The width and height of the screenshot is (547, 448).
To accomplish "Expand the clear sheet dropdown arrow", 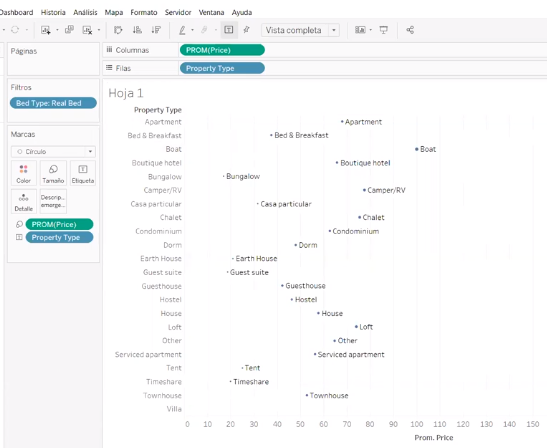I will [x=99, y=30].
